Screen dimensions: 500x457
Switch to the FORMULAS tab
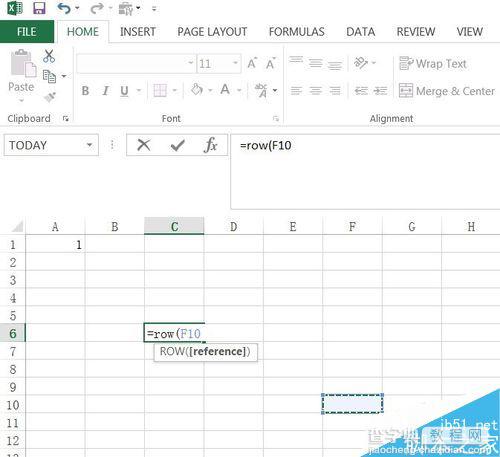click(x=297, y=32)
